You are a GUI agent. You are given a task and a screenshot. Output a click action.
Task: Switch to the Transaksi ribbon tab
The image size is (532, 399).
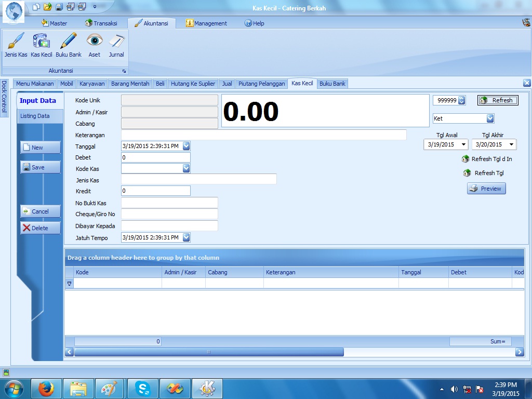101,23
